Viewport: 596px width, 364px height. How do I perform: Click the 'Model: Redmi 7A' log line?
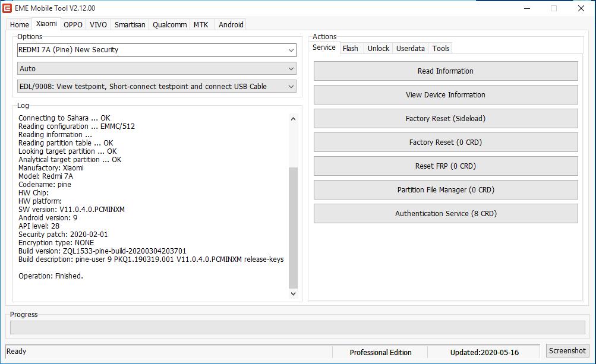(46, 176)
